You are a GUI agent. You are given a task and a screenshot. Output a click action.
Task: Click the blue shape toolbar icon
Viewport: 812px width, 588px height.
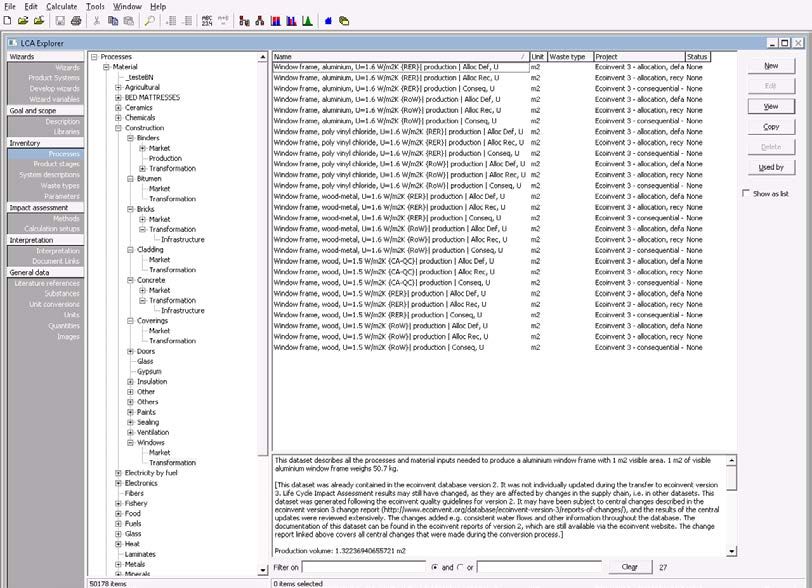328,21
